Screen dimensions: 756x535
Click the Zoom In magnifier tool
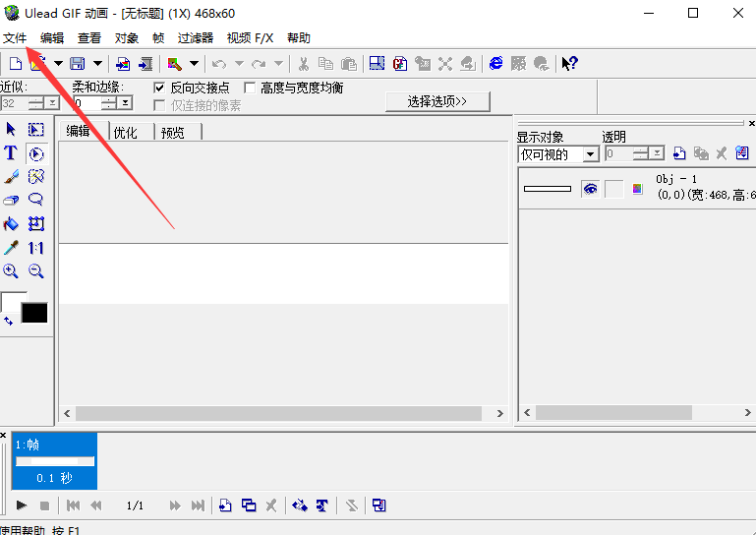(x=11, y=271)
